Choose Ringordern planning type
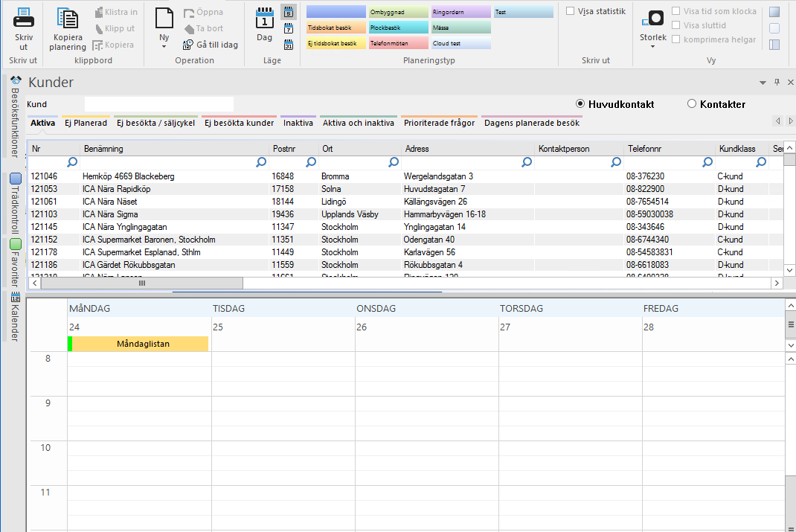Screen dimensions: 796x532 [x=461, y=12]
